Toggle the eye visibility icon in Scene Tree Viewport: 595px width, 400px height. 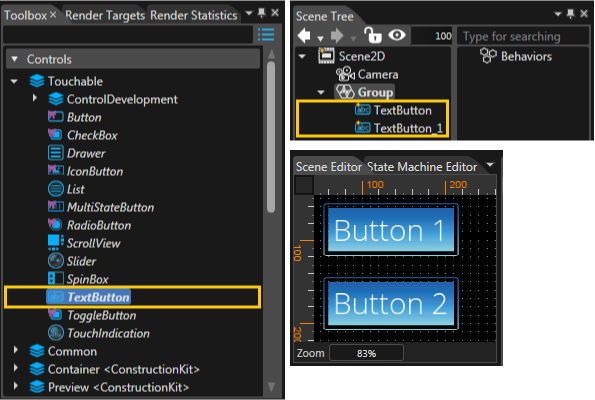point(397,35)
